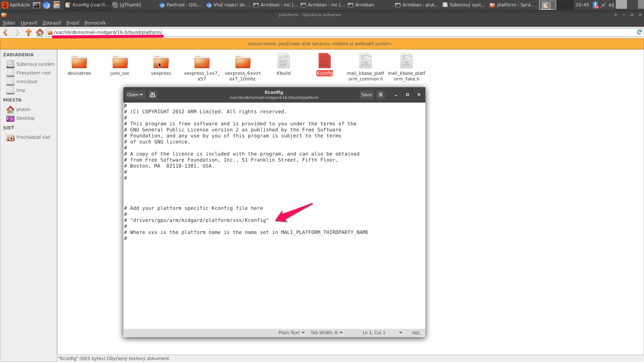Screen dimensions: 644x362
Task: Open Desktop place in sidebar
Action: pos(21,118)
